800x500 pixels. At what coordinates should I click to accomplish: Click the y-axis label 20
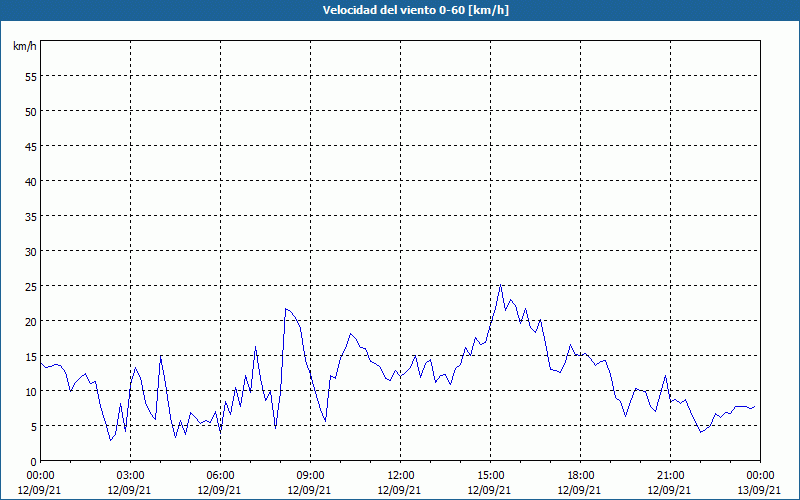(31, 321)
